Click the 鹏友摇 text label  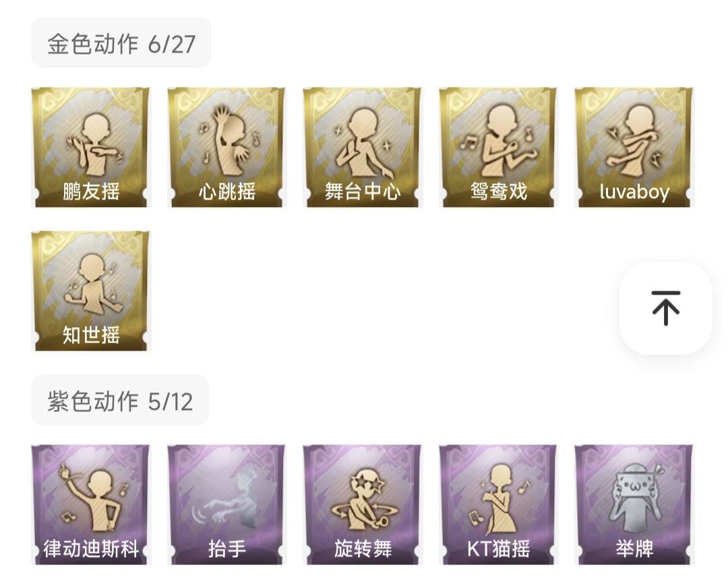point(91,192)
